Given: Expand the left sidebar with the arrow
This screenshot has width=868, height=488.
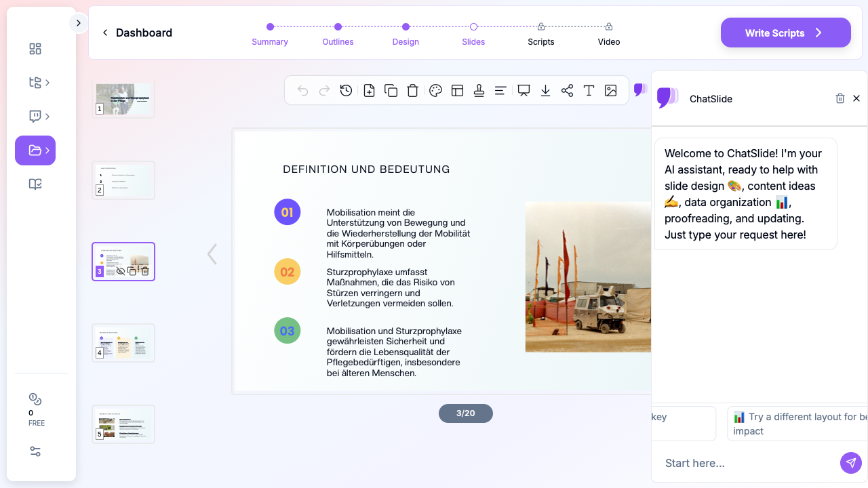Looking at the screenshot, I should [x=78, y=23].
